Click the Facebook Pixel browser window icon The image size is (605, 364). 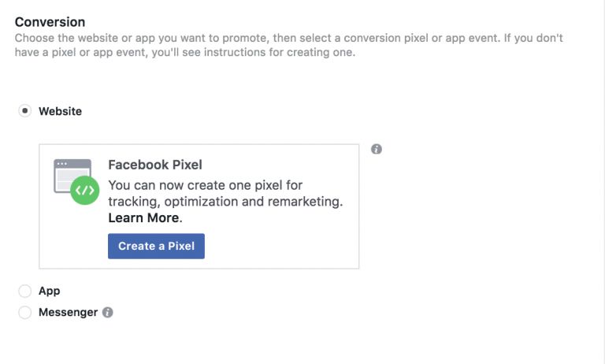coord(69,175)
